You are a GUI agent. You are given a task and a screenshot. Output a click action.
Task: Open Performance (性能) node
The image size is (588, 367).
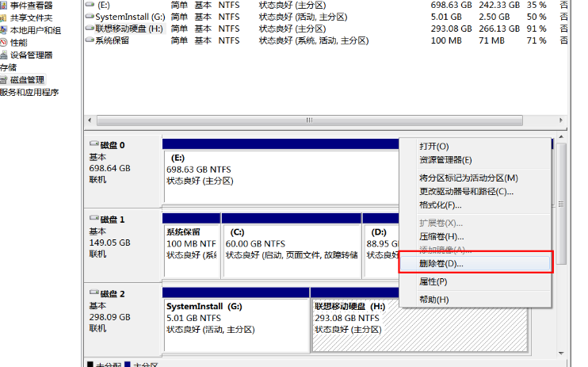[19, 42]
